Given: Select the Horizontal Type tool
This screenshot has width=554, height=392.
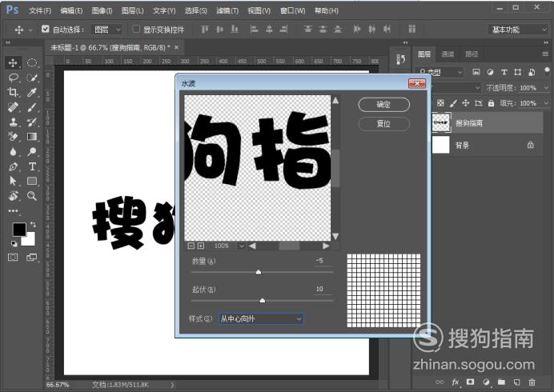Looking at the screenshot, I should tap(32, 166).
